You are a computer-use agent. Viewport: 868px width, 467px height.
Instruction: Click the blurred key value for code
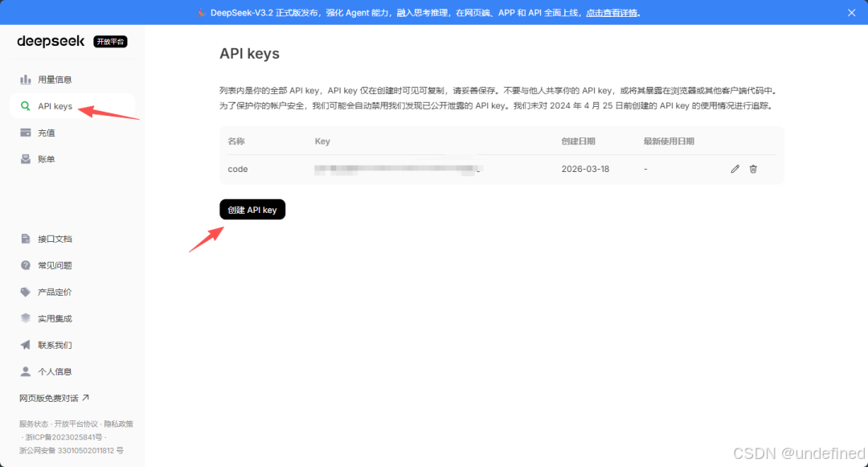tap(398, 170)
